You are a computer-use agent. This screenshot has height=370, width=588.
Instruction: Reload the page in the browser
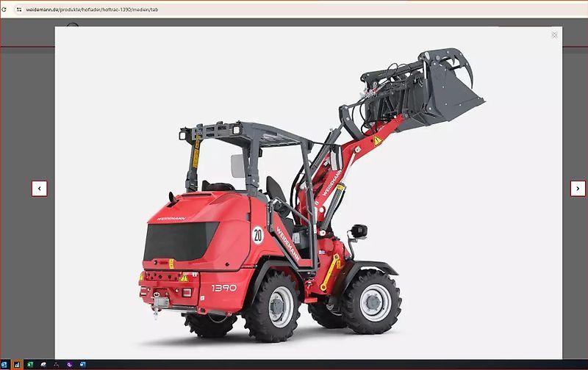coord(6,10)
